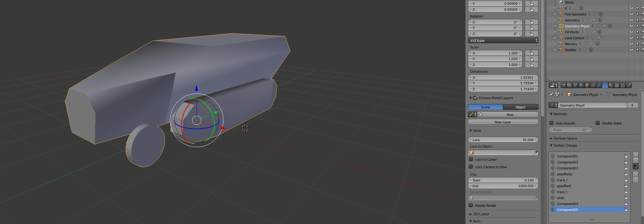
Task: Switch Grease Pencil source to Object
Action: [x=520, y=107]
